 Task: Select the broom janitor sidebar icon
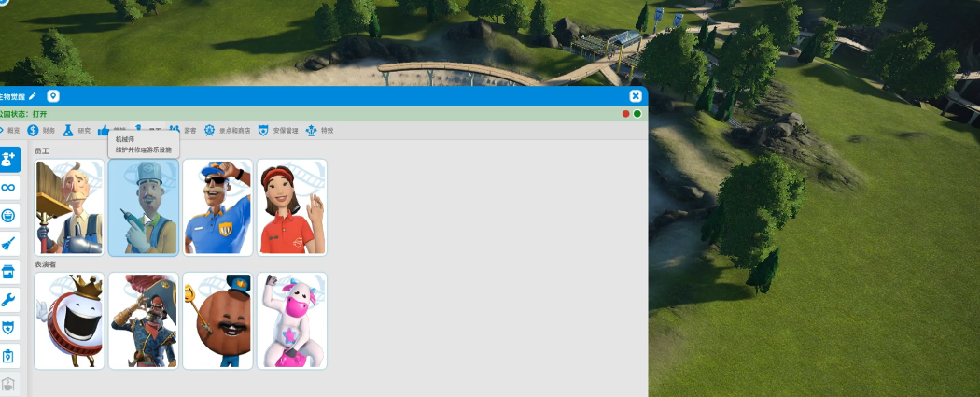8,244
